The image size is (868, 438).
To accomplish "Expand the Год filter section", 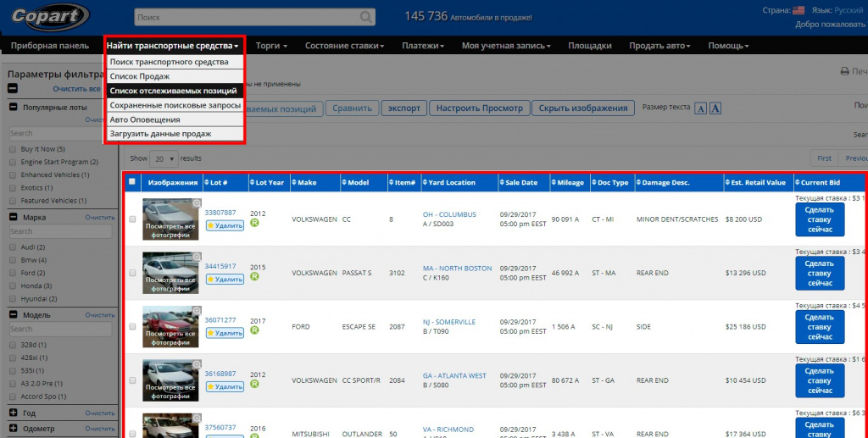I will coord(14,413).
